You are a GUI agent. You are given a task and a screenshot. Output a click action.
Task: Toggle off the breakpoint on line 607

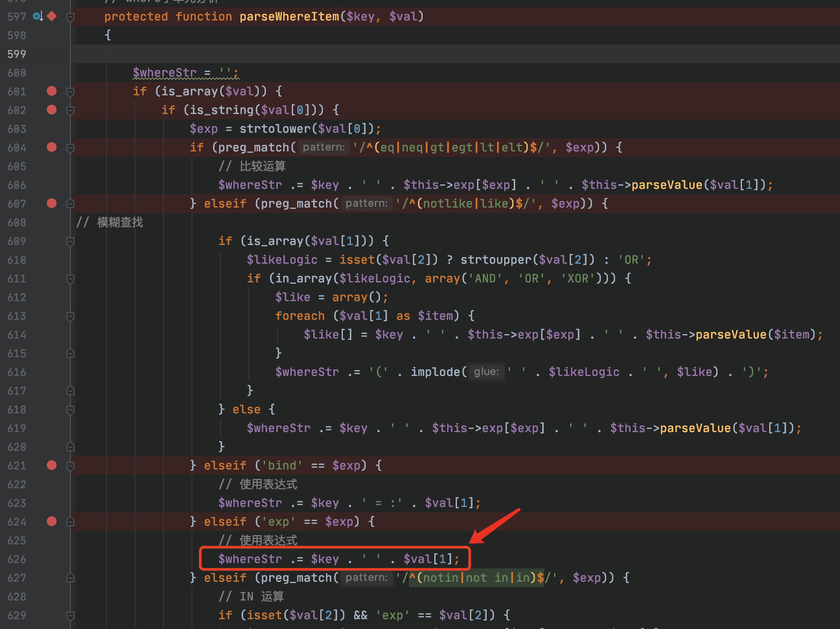click(x=52, y=204)
